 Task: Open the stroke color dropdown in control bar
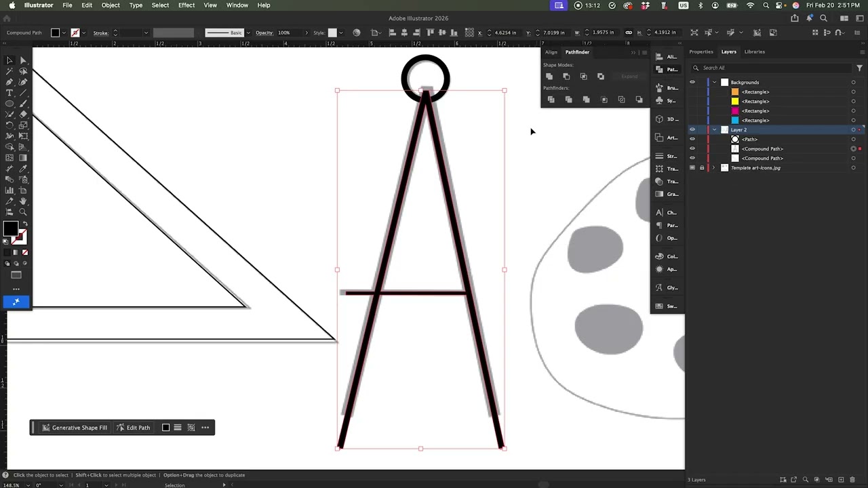(x=83, y=33)
